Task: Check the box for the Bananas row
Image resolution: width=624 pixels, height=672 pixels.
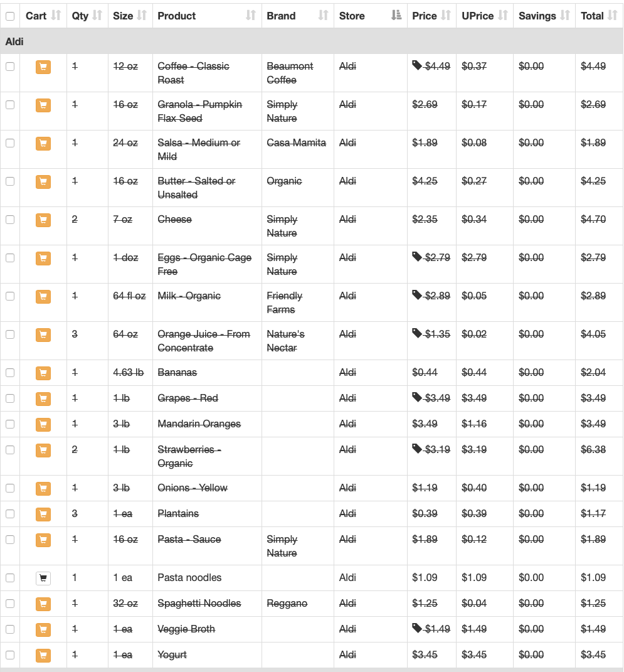Action: pos(10,373)
